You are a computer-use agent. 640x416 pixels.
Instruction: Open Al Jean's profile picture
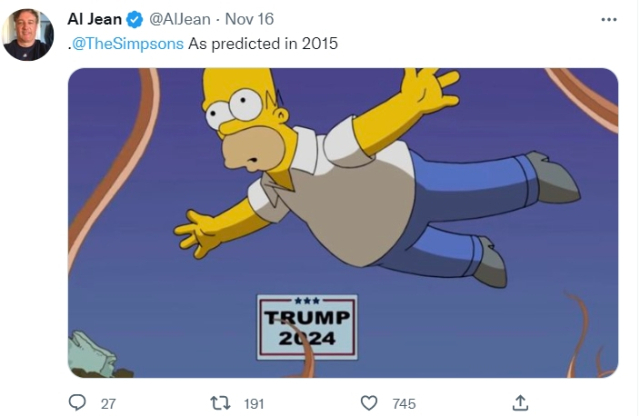(x=28, y=35)
